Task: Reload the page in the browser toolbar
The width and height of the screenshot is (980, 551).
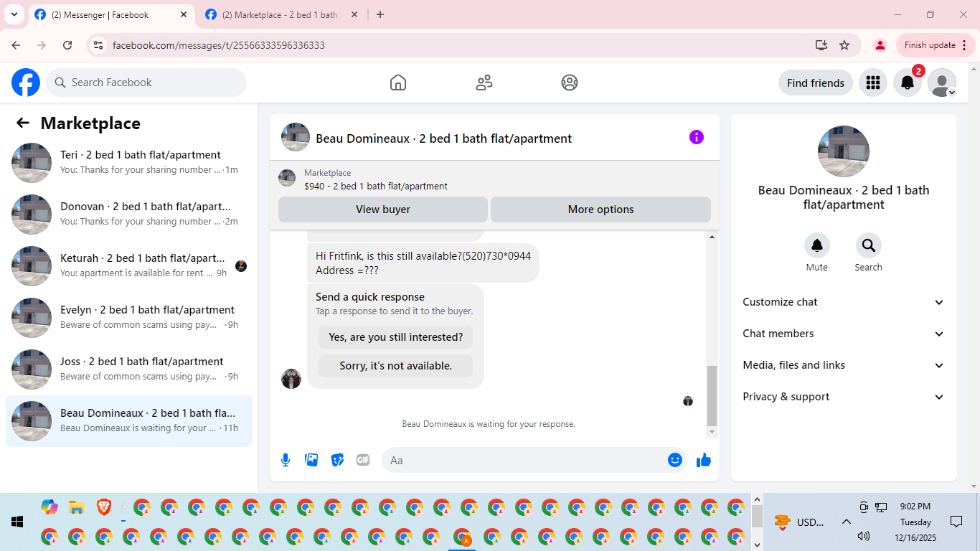Action: coord(67,45)
